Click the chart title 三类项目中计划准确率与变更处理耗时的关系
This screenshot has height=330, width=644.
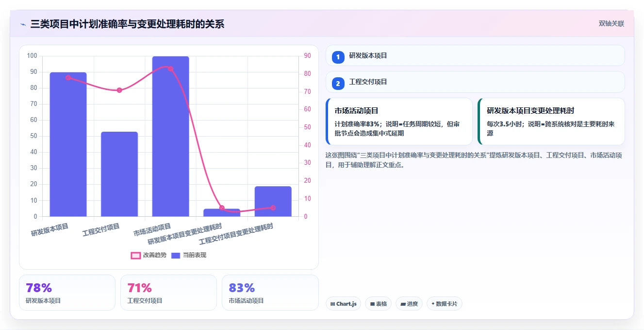click(x=127, y=24)
